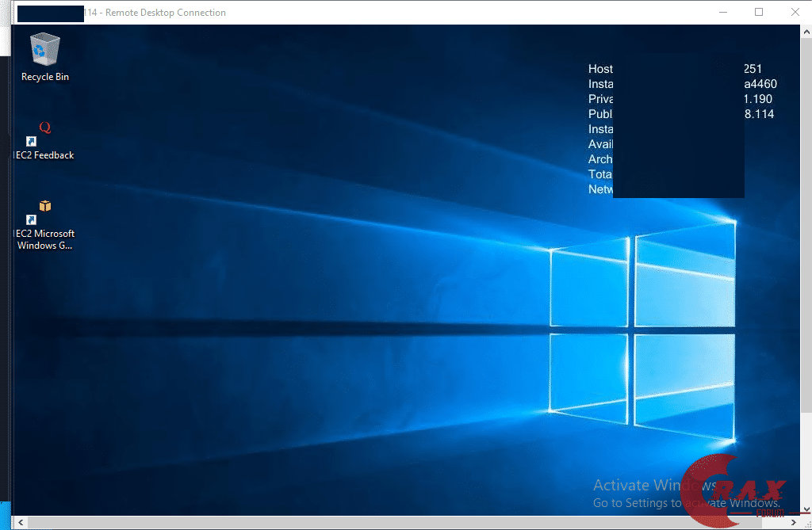Click the EC2 Feedback shortcut label
This screenshot has height=530, width=812.
coord(45,155)
